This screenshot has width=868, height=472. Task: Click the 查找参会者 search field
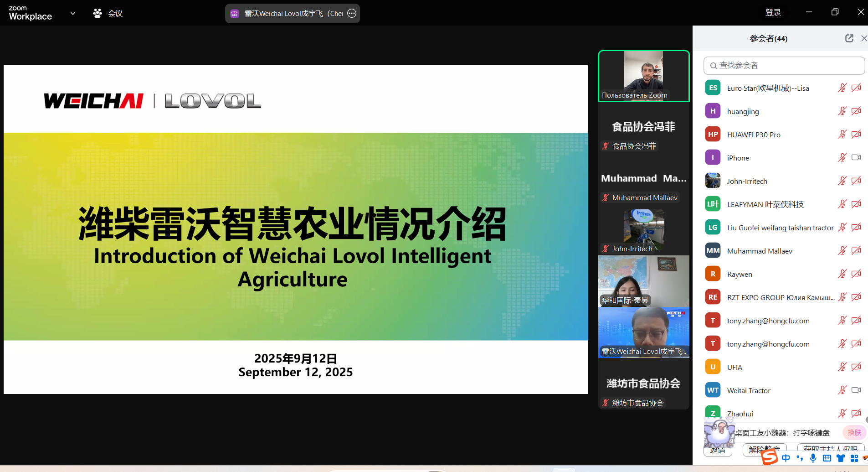(x=784, y=66)
